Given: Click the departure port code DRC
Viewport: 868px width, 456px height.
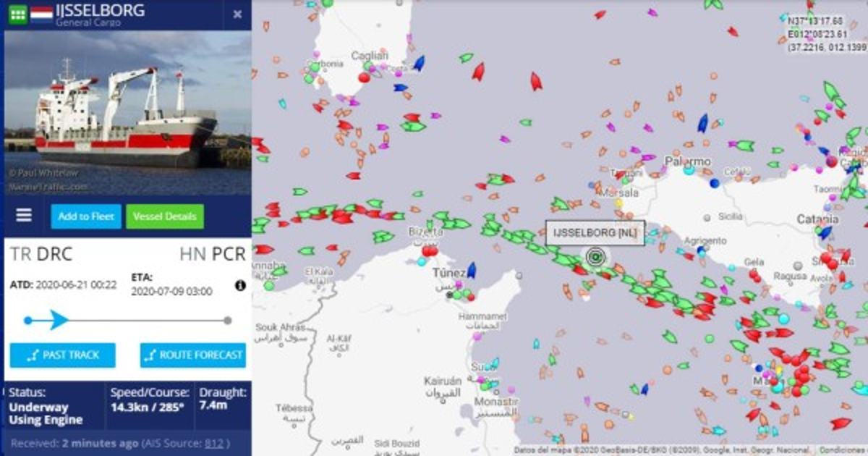Looking at the screenshot, I should pos(55,254).
